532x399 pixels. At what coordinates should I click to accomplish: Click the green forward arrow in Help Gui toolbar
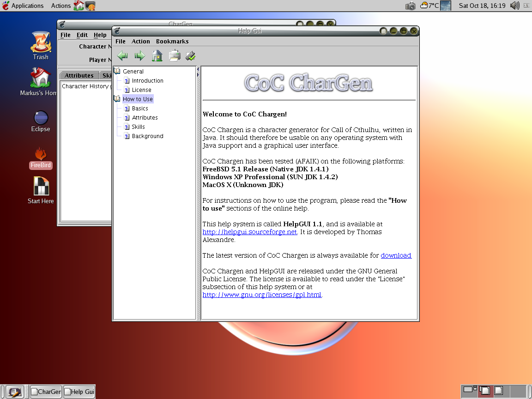(139, 55)
